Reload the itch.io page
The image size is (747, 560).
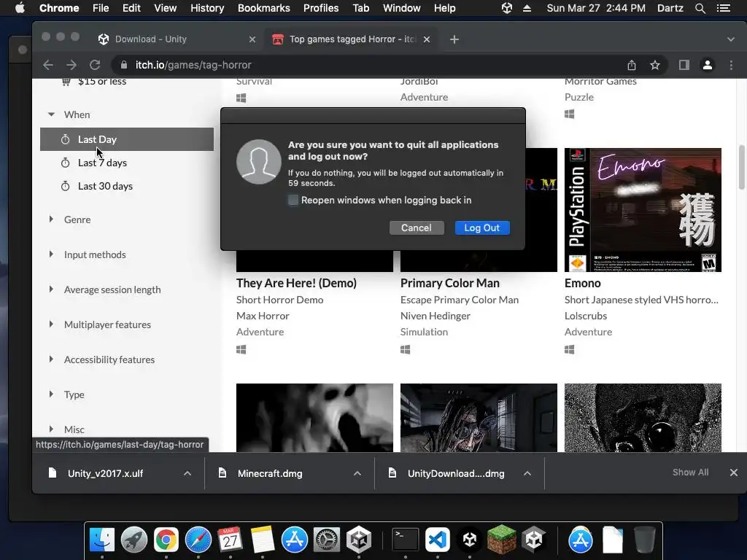(95, 65)
